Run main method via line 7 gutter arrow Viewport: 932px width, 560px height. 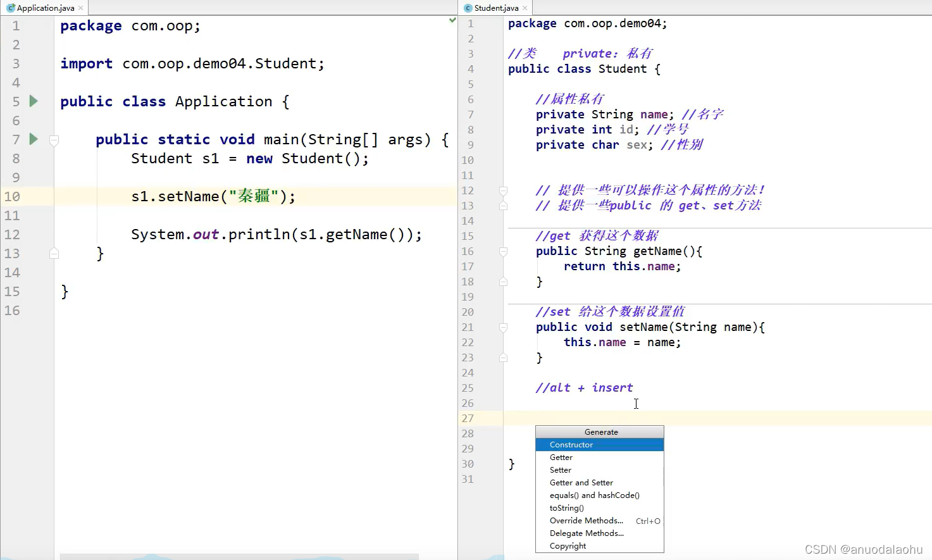(x=34, y=139)
